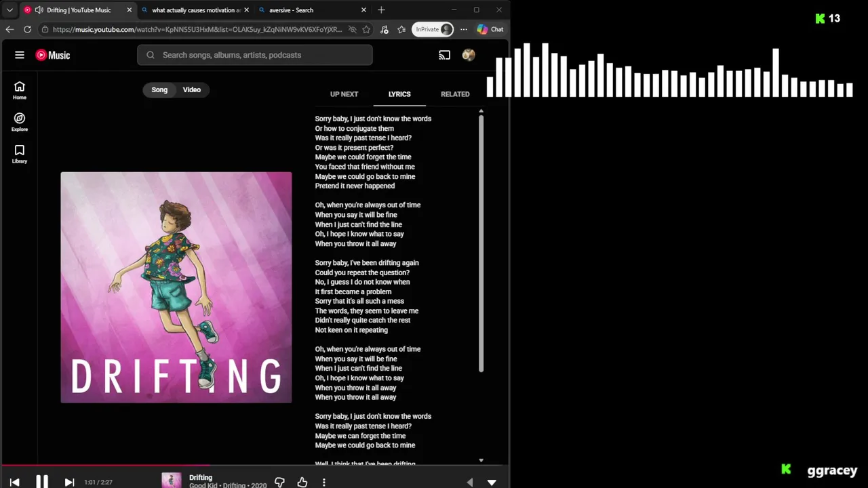
Task: Click lyric 'Pretend it never happened'
Action: 355,186
